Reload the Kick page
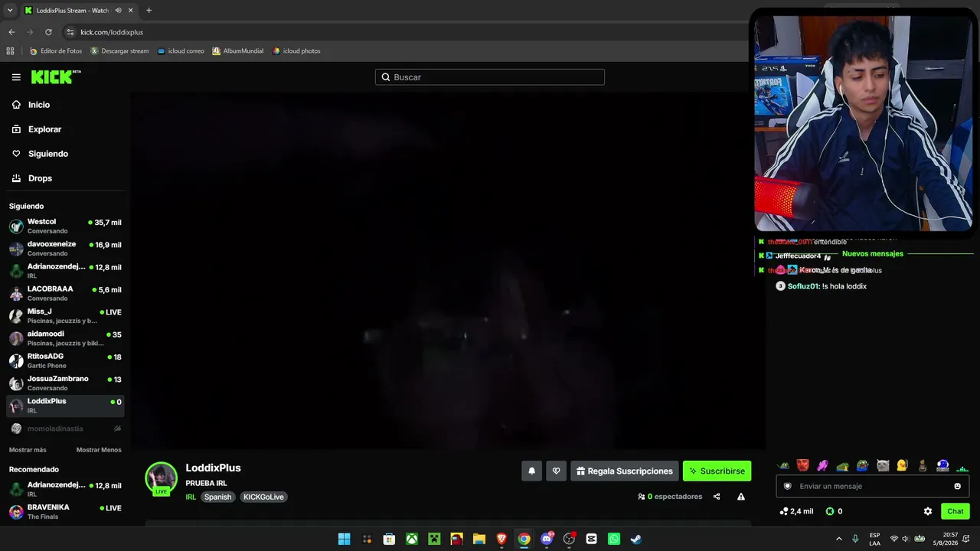The width and height of the screenshot is (980, 551). [x=48, y=32]
